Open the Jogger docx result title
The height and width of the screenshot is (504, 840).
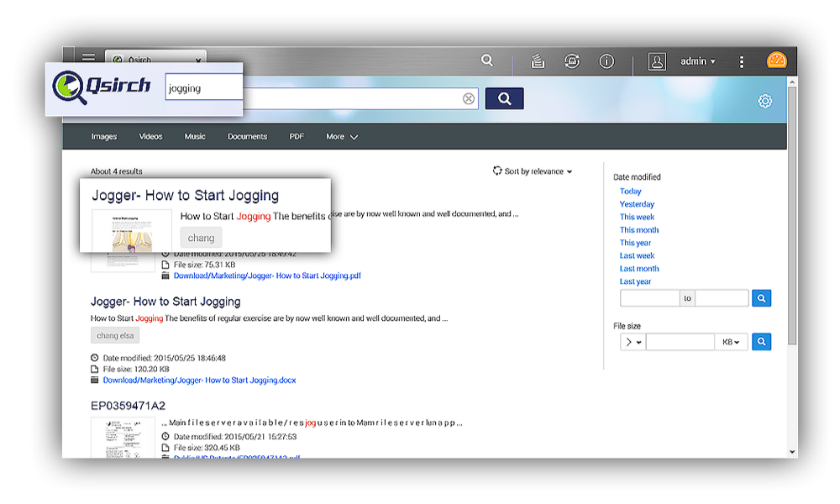click(165, 302)
